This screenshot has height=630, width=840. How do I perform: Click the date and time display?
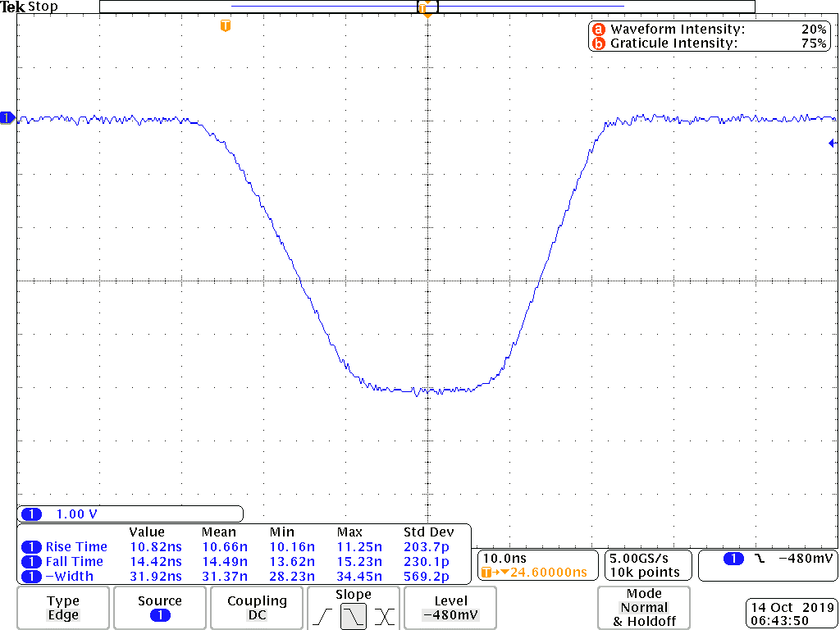tap(792, 614)
